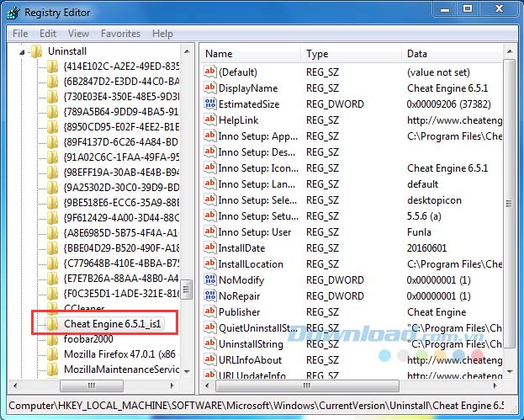This screenshot has height=420, width=524.
Task: Click the NoRepair DWORD value icon
Action: tap(210, 295)
